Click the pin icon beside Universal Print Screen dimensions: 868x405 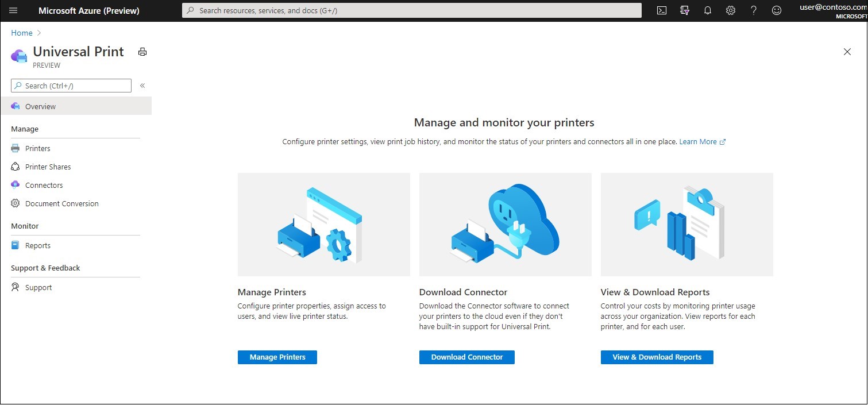(142, 52)
